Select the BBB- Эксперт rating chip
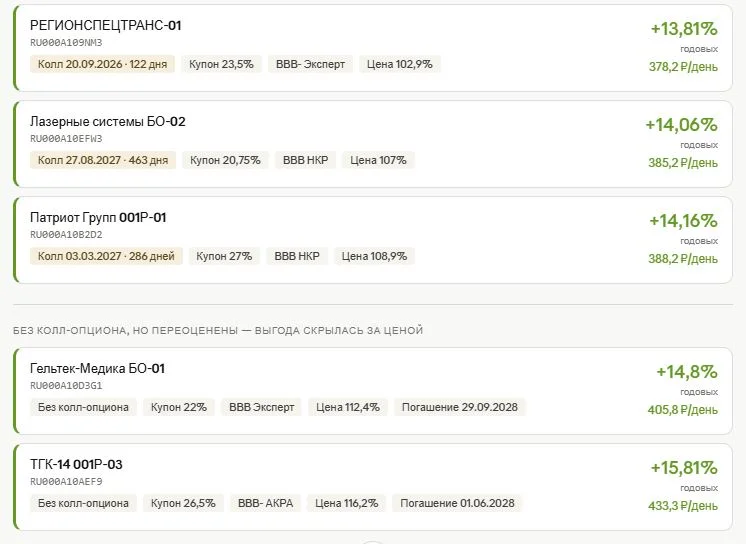 tap(310, 64)
